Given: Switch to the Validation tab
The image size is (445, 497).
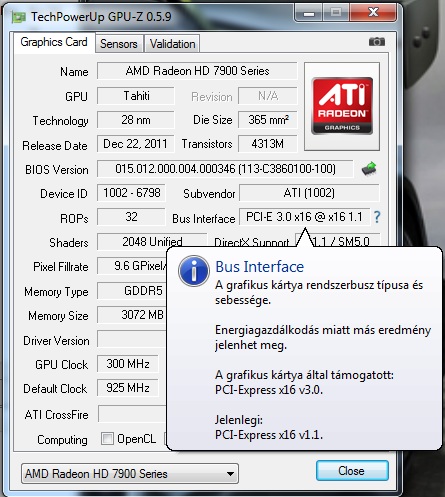Looking at the screenshot, I should pyautogui.click(x=172, y=44).
